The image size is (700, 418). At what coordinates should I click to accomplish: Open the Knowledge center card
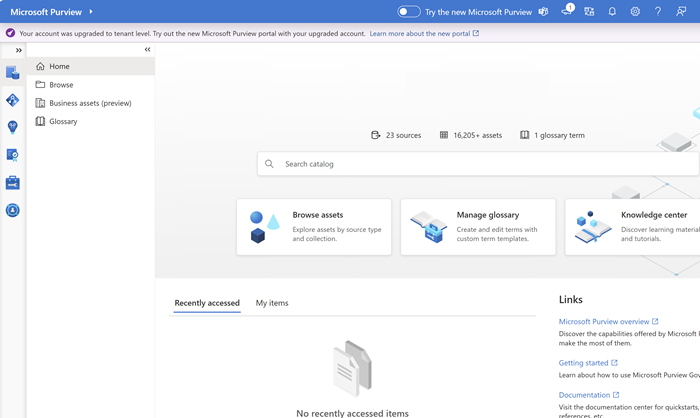click(633, 227)
